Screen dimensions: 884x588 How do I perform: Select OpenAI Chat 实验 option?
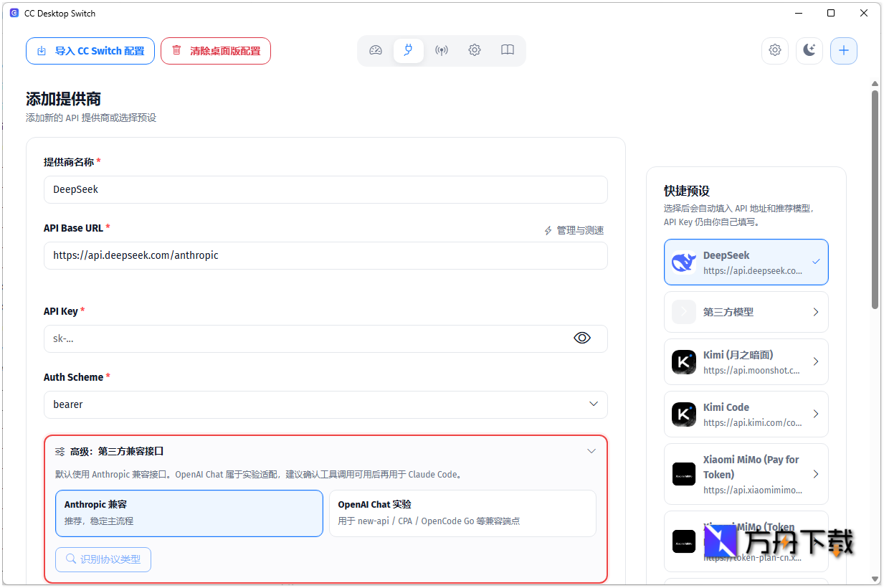462,513
